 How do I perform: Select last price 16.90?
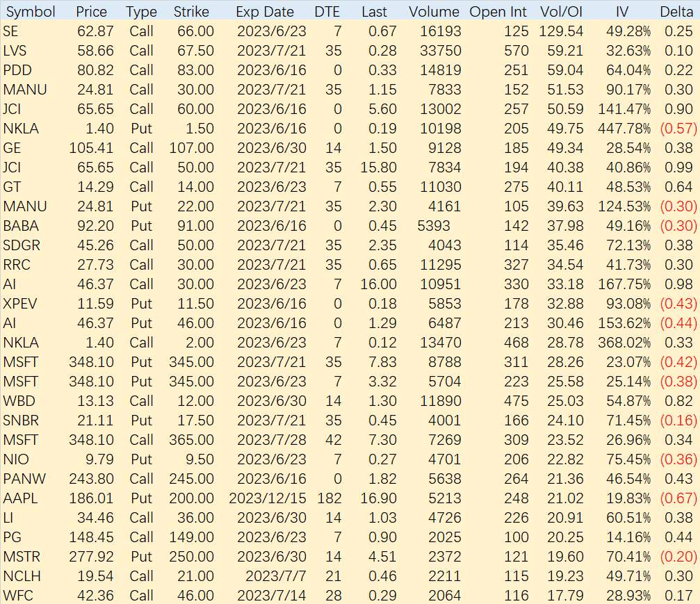[x=379, y=498]
